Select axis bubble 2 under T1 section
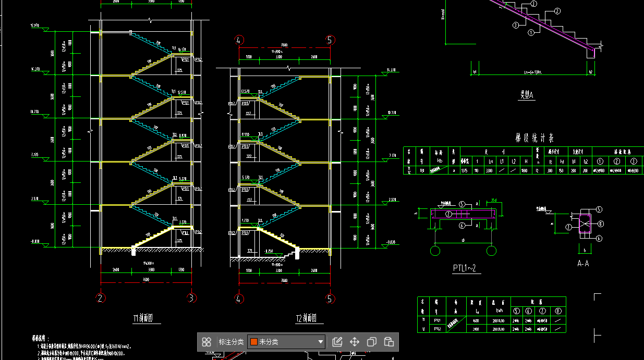 (x=100, y=298)
